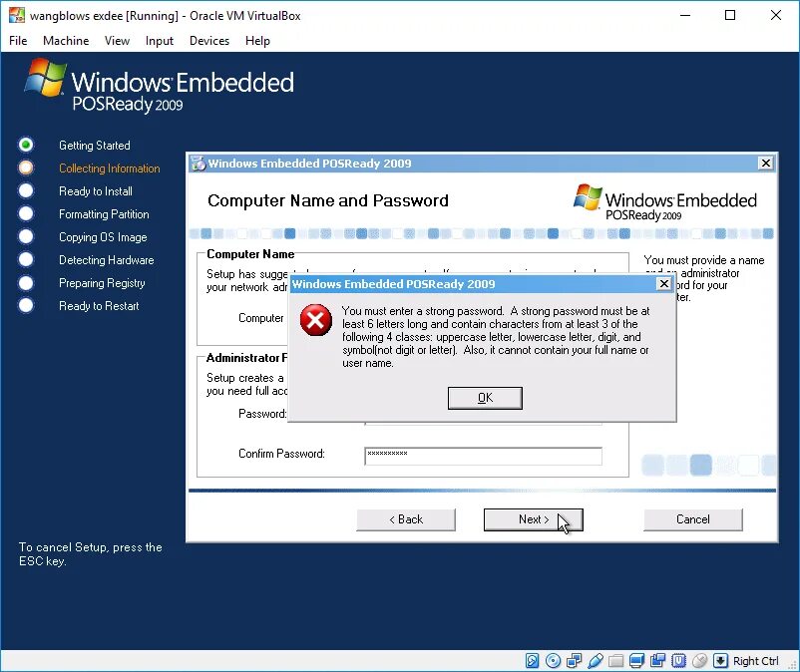Open the Help menu
800x672 pixels.
tap(257, 41)
